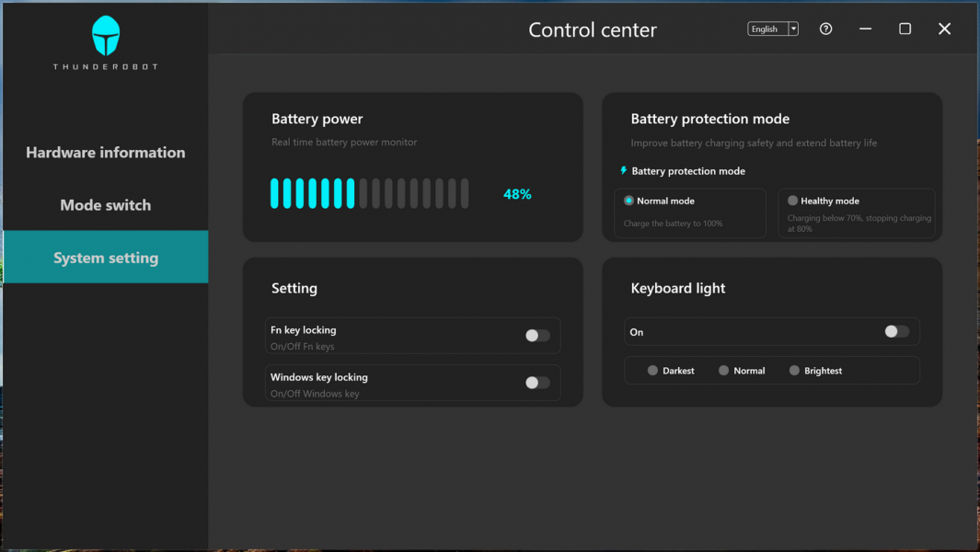Viewport: 980px width, 552px height.
Task: Switch to the Mode switch tab
Action: coord(106,205)
